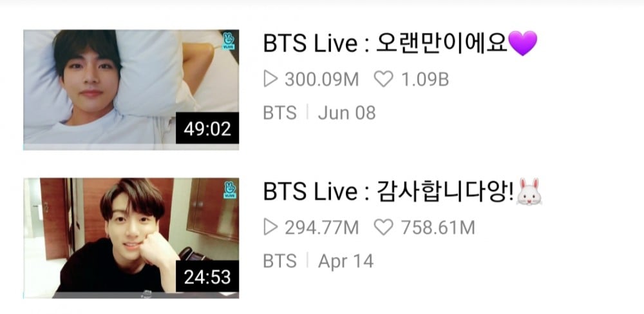The image size is (644, 314).
Task: Tap the play count icon beside 300.09M
Action: tap(270, 79)
